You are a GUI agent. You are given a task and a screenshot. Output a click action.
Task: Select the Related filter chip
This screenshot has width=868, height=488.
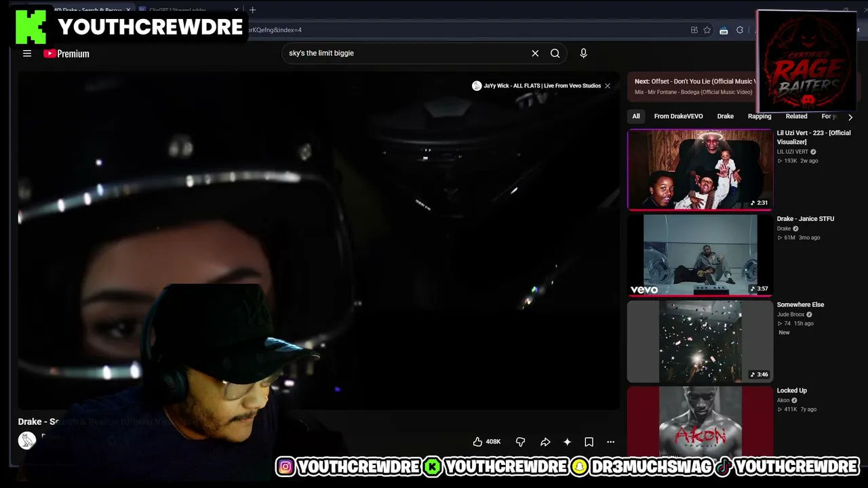(796, 117)
